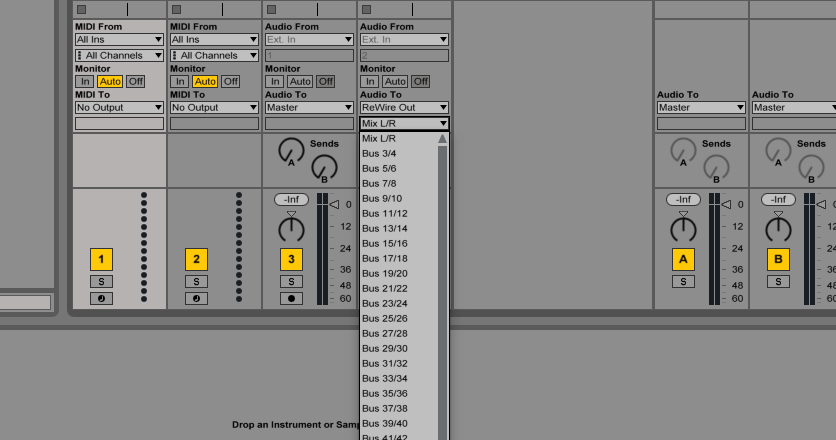The width and height of the screenshot is (836, 440).
Task: Solo track 1
Action: coord(101,282)
